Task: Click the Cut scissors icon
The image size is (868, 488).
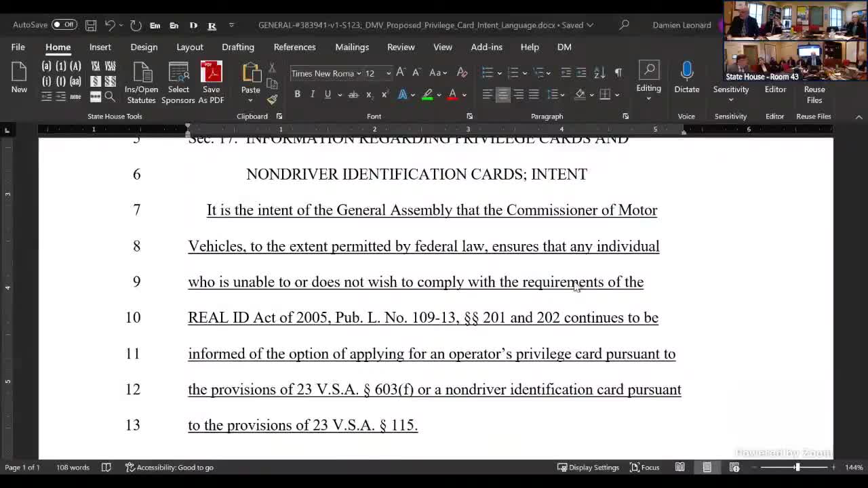Action: coord(272,68)
